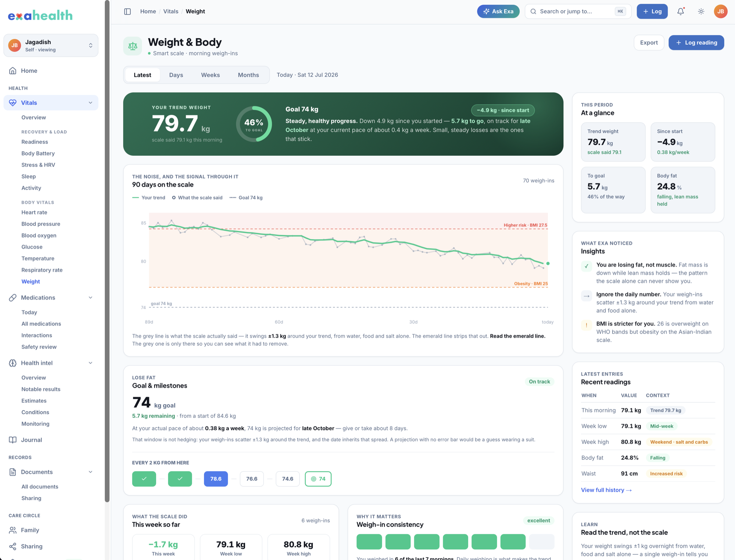Screen dimensions: 735x560
Task: Select the 76.6 milestone chip
Action: pyautogui.click(x=252, y=479)
